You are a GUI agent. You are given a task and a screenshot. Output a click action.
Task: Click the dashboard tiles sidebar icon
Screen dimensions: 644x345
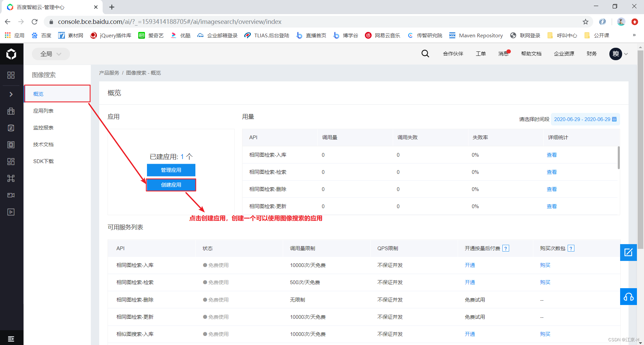(11, 161)
